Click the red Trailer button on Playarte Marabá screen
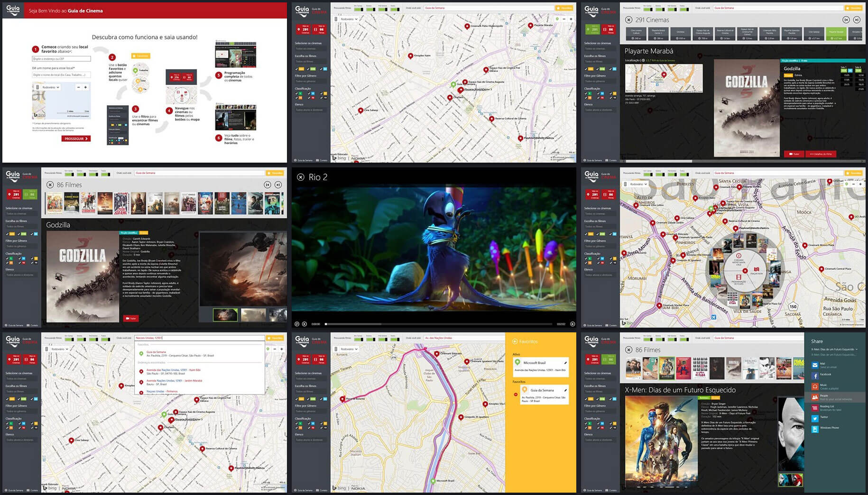 tap(794, 154)
